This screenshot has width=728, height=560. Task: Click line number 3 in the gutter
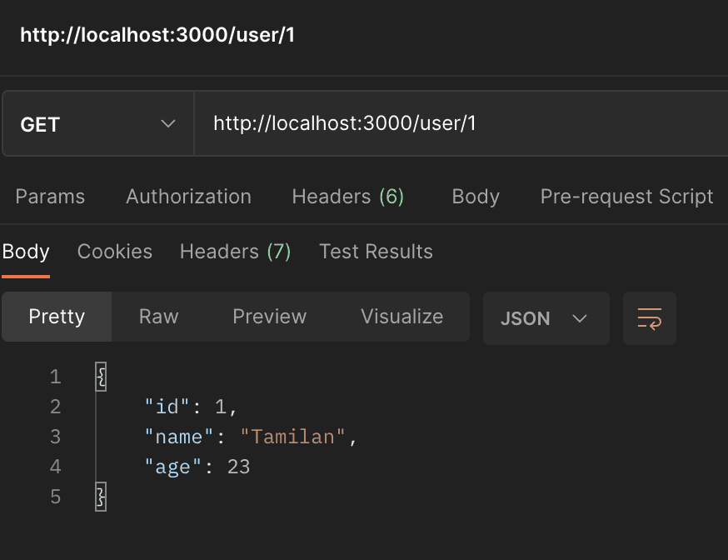click(x=55, y=437)
